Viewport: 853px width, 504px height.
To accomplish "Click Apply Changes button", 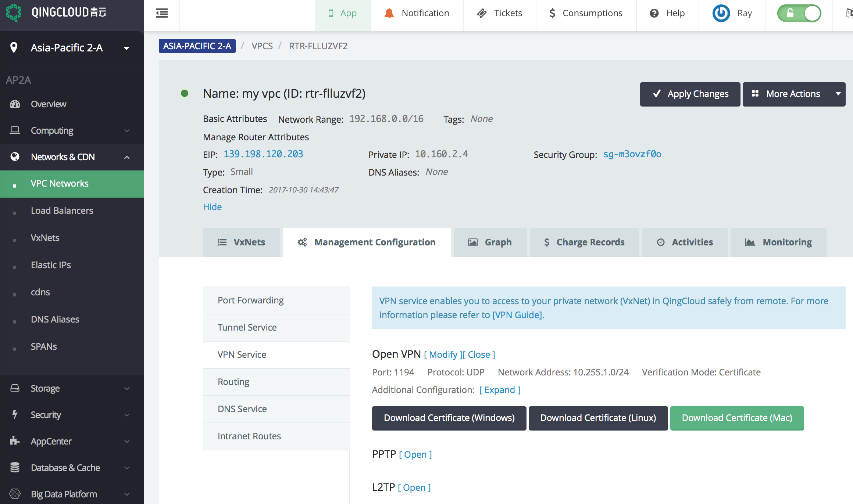I will [690, 93].
